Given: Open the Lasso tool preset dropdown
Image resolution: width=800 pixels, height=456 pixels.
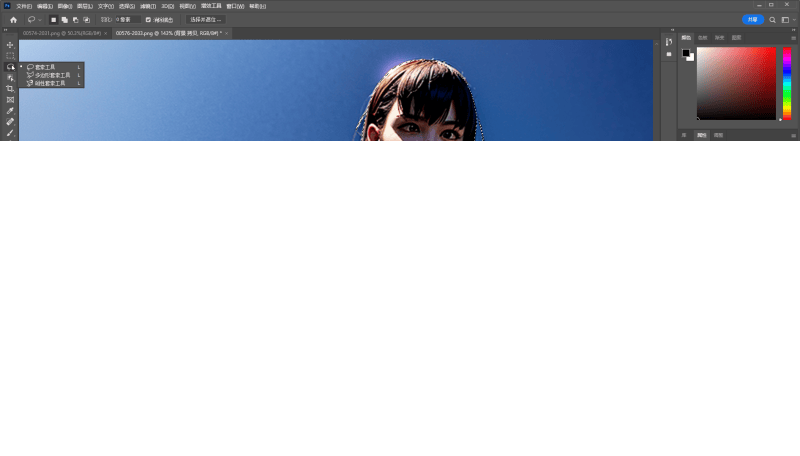Looking at the screenshot, I should tap(34, 19).
